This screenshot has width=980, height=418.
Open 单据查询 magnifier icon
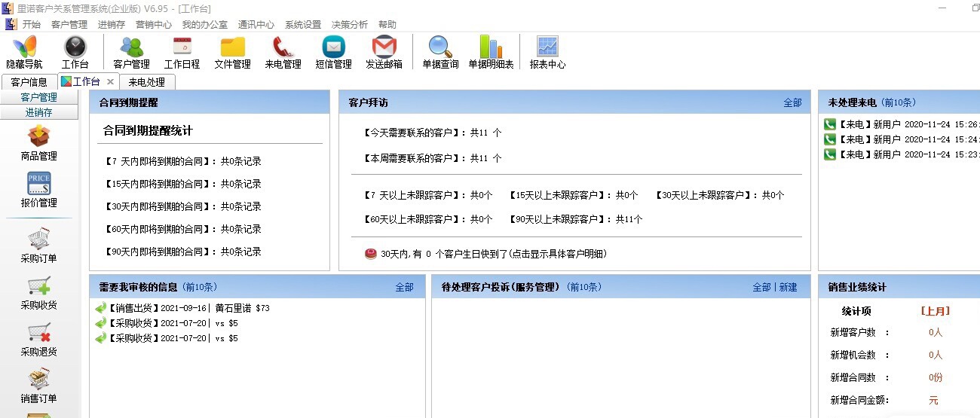(440, 53)
